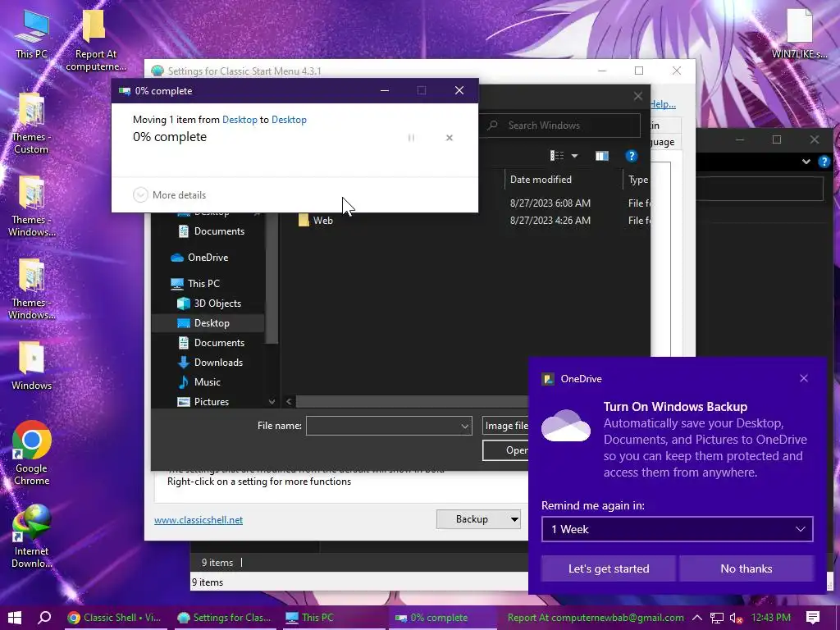This screenshot has height=630, width=840.
Task: Launch Google Chrome desktop shortcut
Action: (x=31, y=453)
